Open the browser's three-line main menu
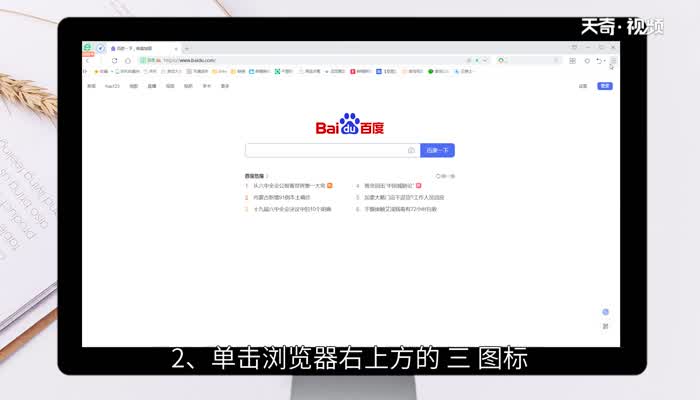 coord(613,60)
